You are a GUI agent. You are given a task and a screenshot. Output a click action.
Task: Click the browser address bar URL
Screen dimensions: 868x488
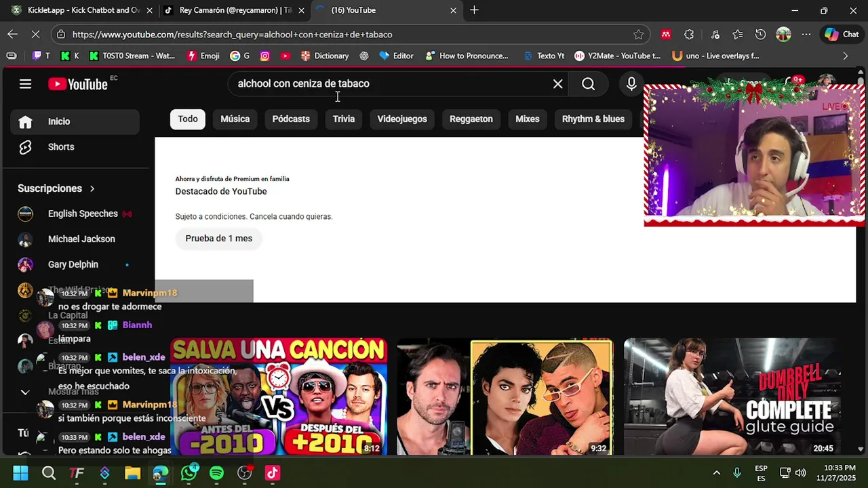pyautogui.click(x=232, y=35)
